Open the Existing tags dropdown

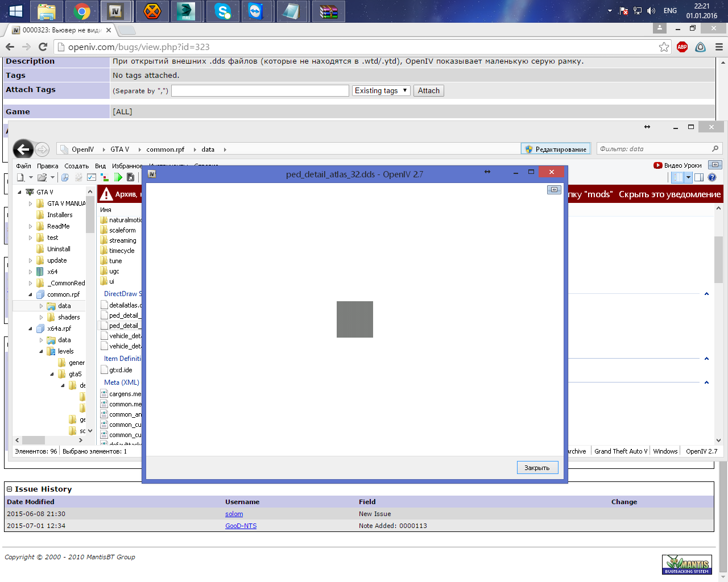tap(381, 91)
